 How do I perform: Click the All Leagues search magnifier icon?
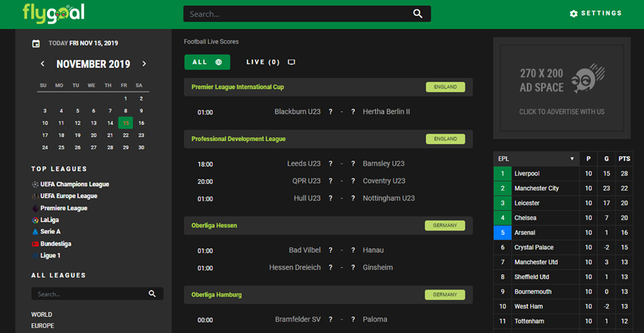152,293
